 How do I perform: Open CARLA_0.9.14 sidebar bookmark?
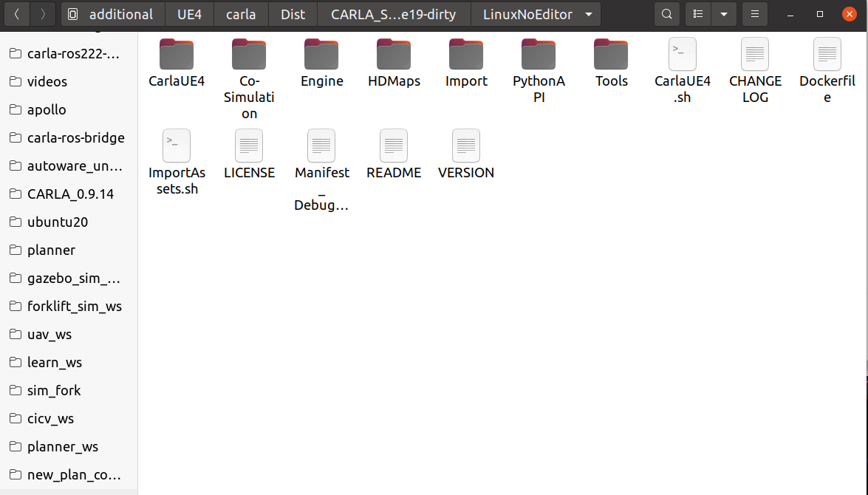69,194
